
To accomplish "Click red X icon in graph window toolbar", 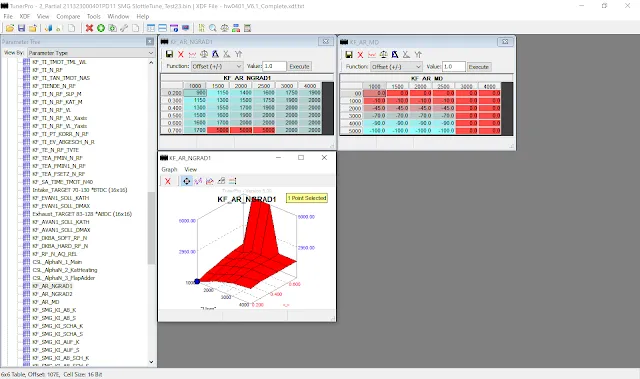I will click(168, 181).
